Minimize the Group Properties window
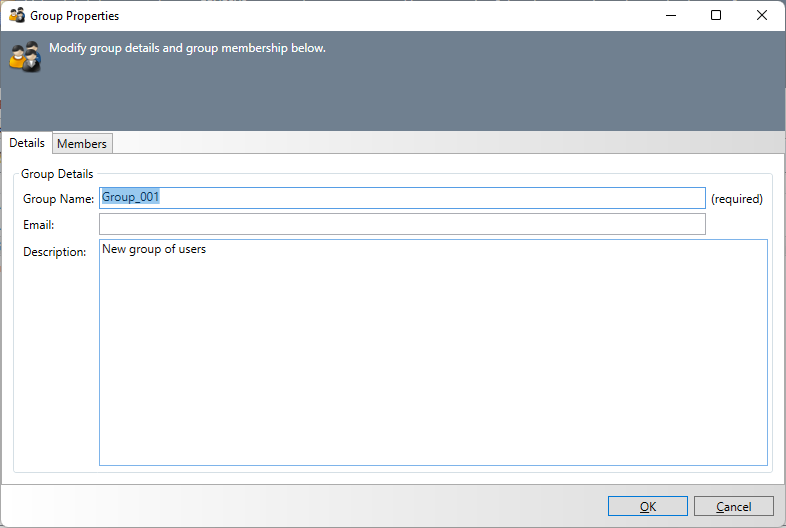This screenshot has width=786, height=528. click(669, 15)
